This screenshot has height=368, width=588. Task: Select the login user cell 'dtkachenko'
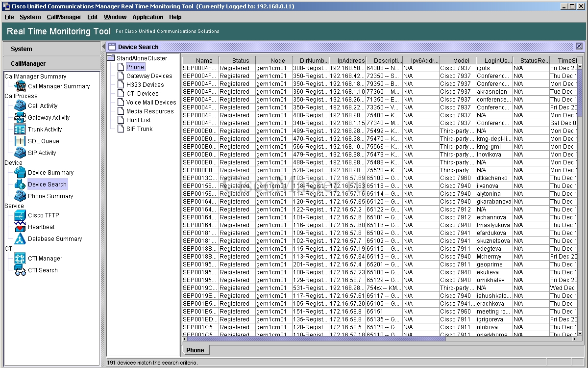(494, 178)
